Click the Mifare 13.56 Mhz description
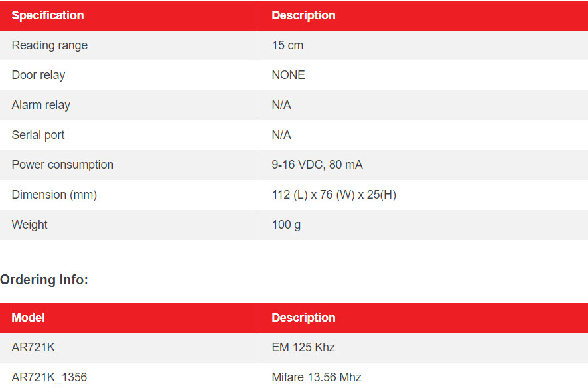The height and width of the screenshot is (392, 588). point(317,377)
